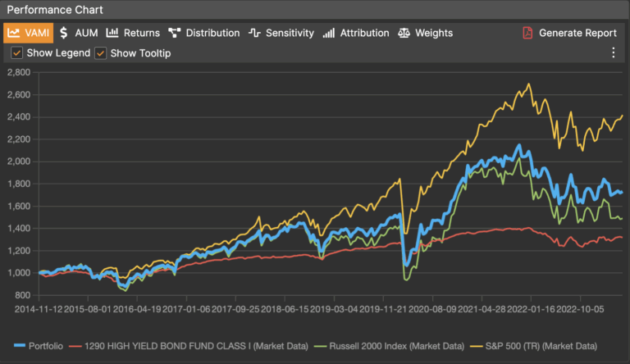Click the Weights balance scale icon

click(404, 34)
